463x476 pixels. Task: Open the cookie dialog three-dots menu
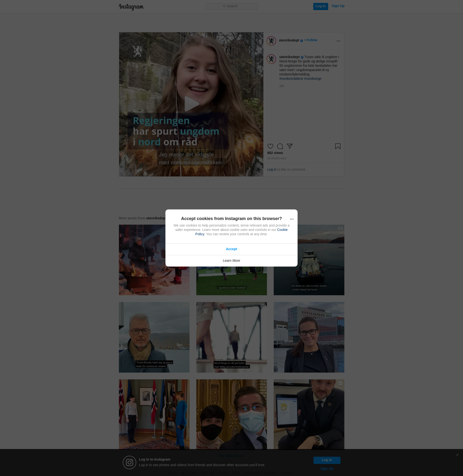(292, 219)
